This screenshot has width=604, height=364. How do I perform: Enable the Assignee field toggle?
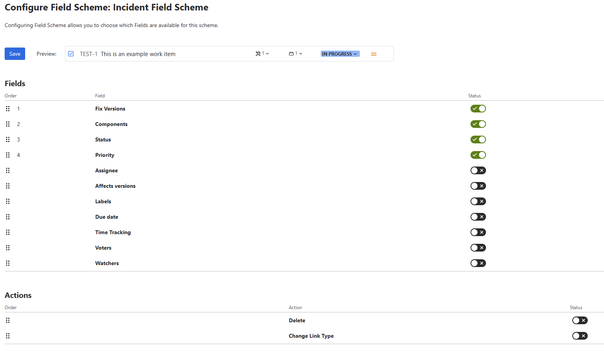click(x=478, y=170)
